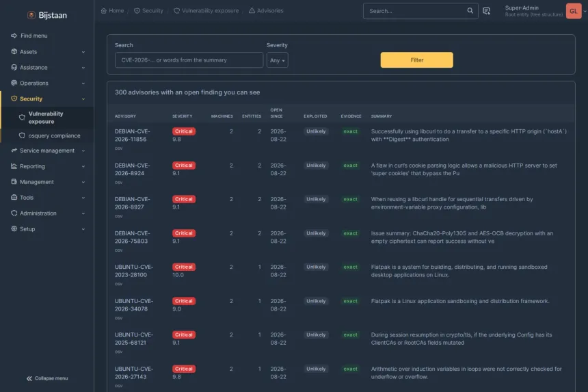Image resolution: width=588 pixels, height=392 pixels.
Task: Click the Service management arrows icon
Action: click(14, 151)
